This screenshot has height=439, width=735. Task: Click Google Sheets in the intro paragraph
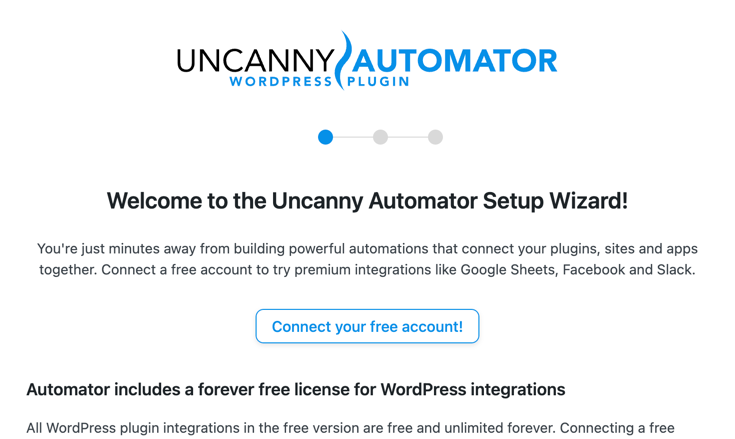click(509, 270)
